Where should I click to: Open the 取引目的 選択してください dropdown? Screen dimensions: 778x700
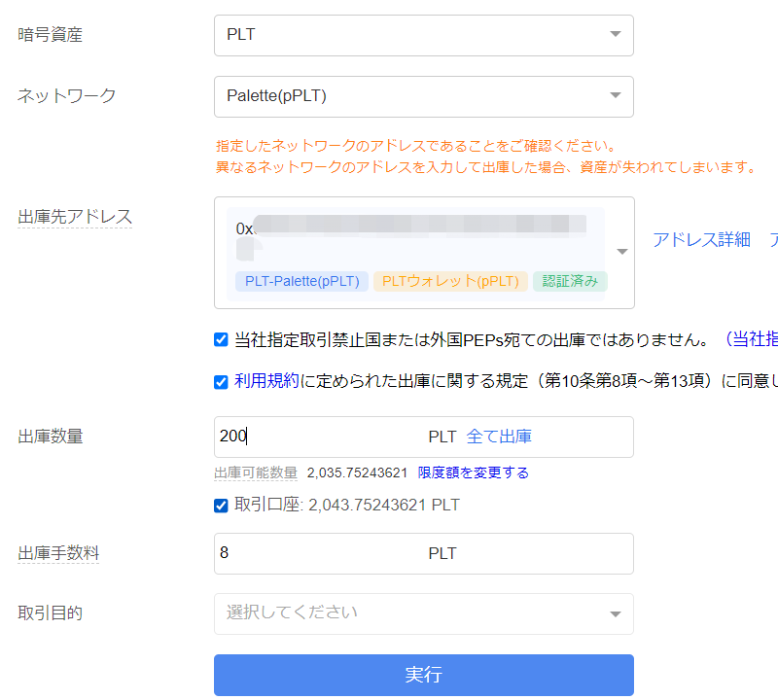tap(424, 613)
